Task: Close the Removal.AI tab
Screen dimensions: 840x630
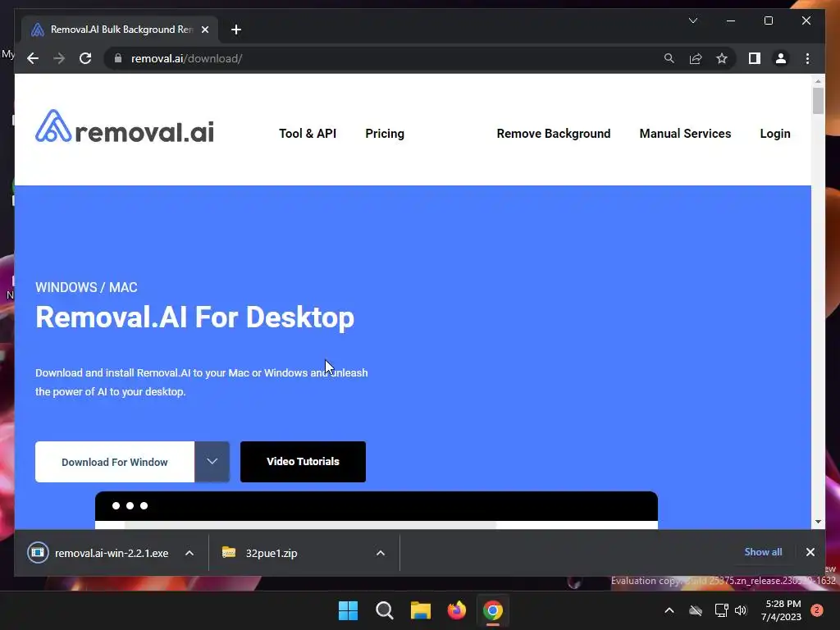Action: click(204, 30)
